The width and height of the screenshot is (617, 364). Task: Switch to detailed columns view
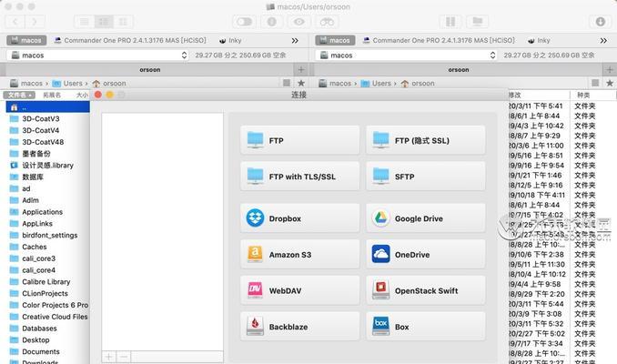pos(104,22)
